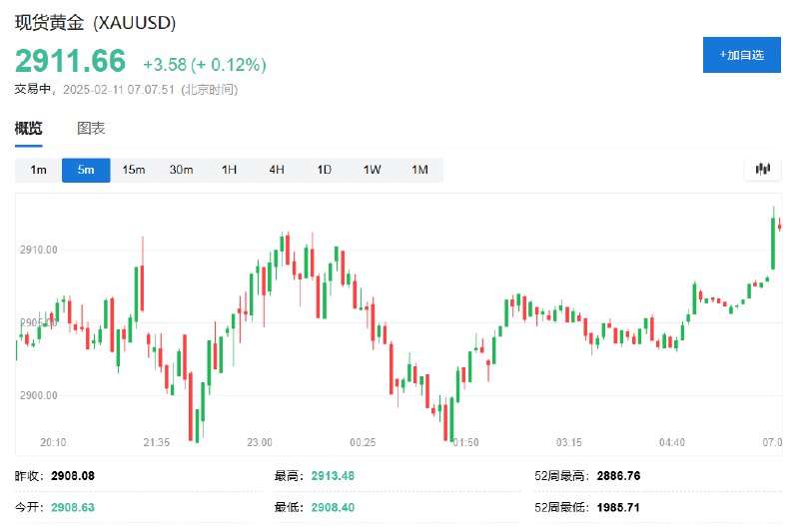This screenshot has height=532, width=799.
Task: Click the 52周最高 value 2886.76
Action: [618, 476]
